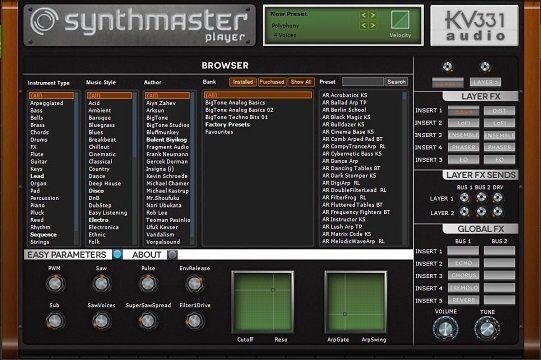Click Layer 2 DRY send knob
Viewport: 541px width, 360px height.
pyautogui.click(x=497, y=212)
